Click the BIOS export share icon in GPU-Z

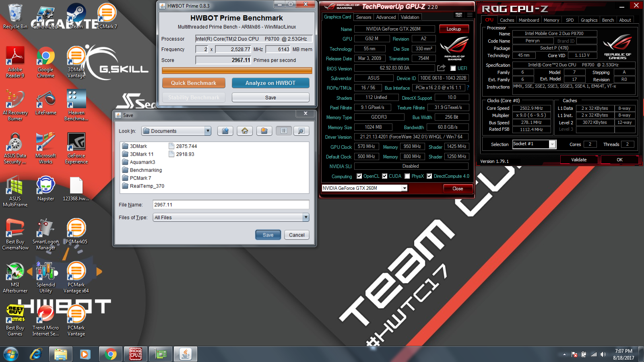(x=442, y=68)
